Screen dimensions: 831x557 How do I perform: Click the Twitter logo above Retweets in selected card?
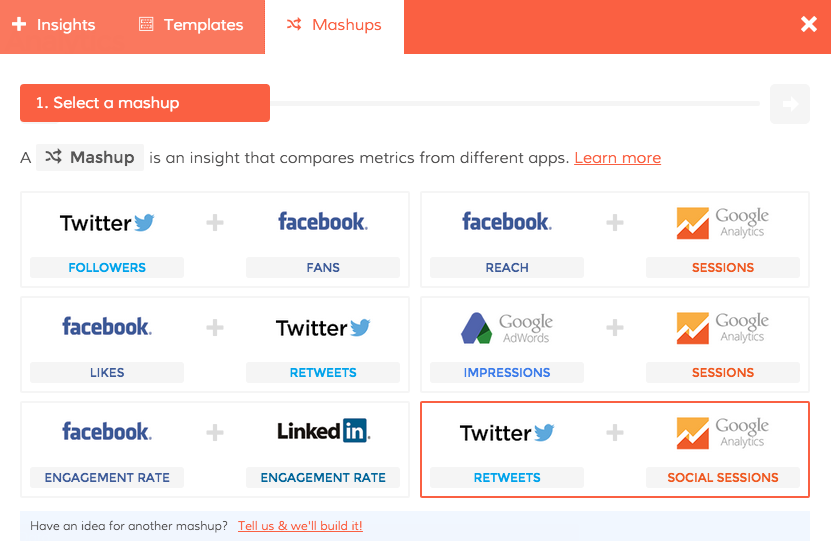pos(507,433)
